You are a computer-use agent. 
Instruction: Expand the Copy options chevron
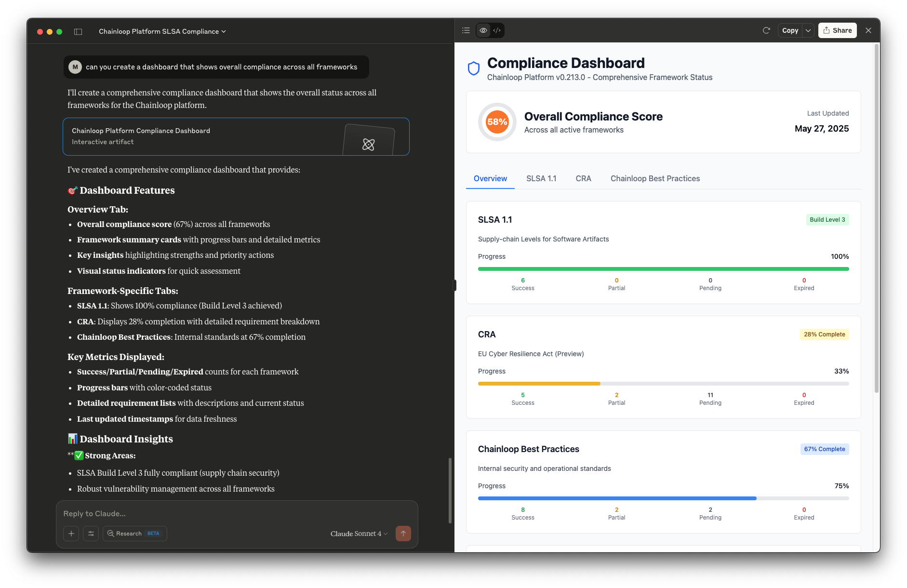808,30
